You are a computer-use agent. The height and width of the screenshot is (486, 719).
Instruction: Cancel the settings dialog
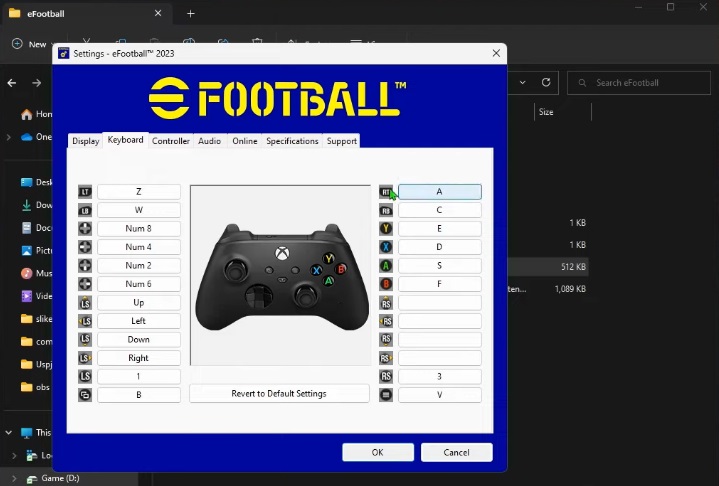(x=457, y=453)
